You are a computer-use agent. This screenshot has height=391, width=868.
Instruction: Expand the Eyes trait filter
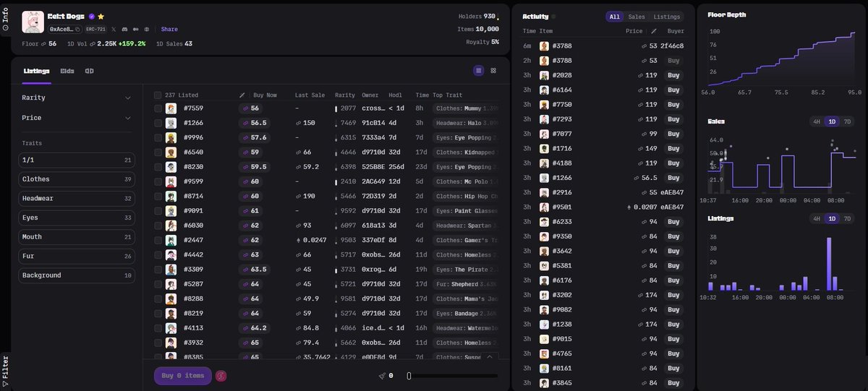(77, 218)
